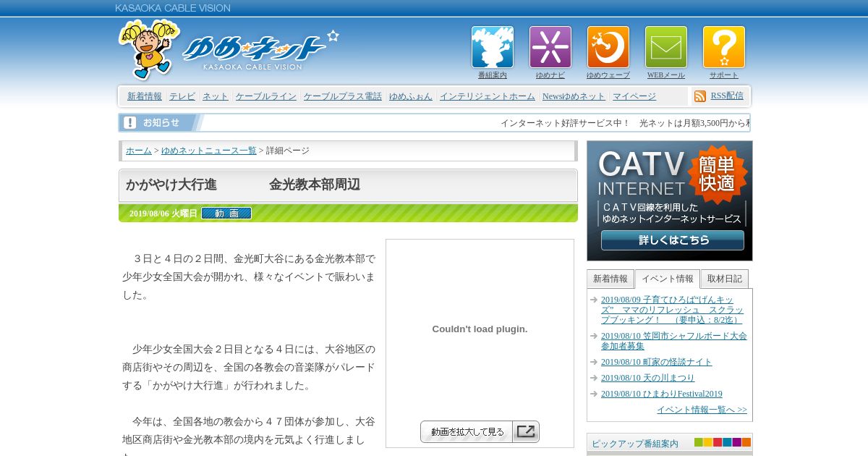Open the 笠岡市シャフルボード大会 event link
Screen dimensions: 868x456
pos(674,341)
